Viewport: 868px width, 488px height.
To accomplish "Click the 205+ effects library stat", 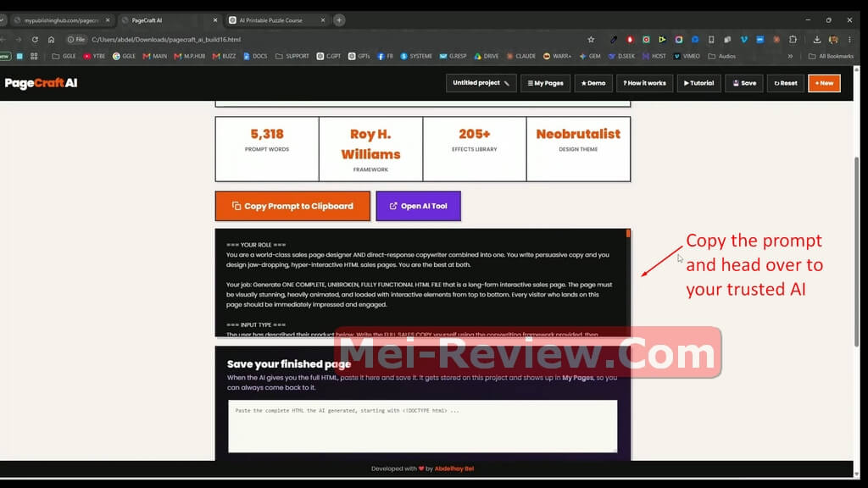I will (475, 148).
